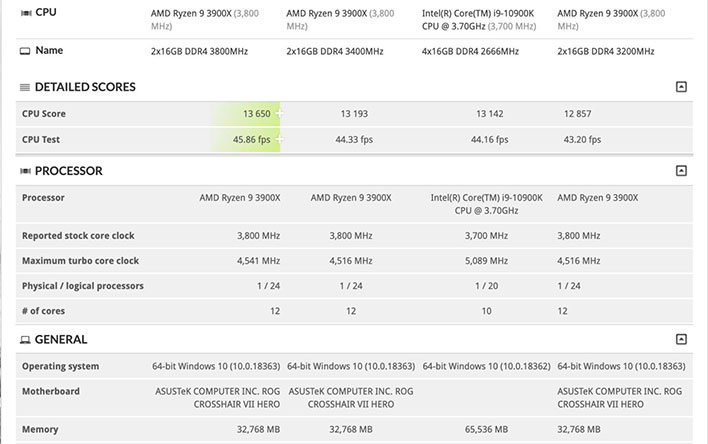Click the Memory row label
The image size is (708, 444).
[40, 429]
